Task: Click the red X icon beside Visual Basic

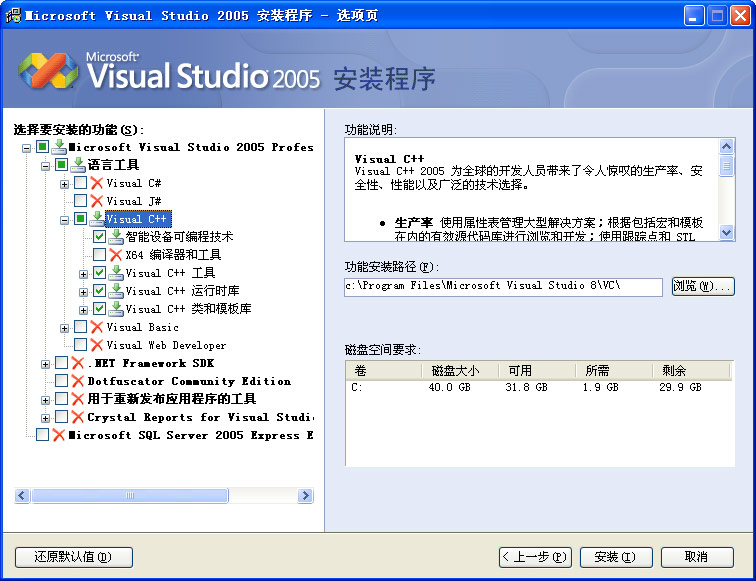Action: tap(97, 327)
